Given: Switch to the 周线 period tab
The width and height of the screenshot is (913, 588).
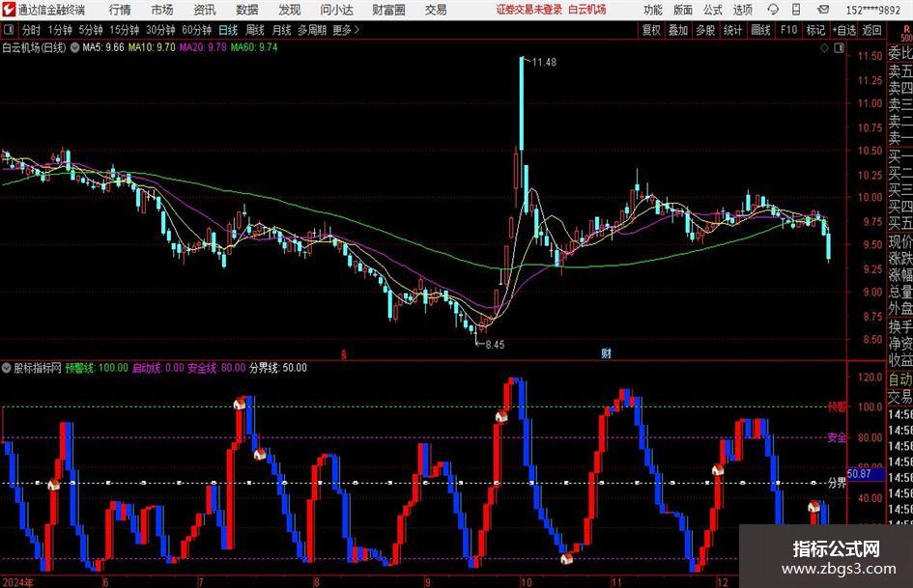Looking at the screenshot, I should point(255,30).
